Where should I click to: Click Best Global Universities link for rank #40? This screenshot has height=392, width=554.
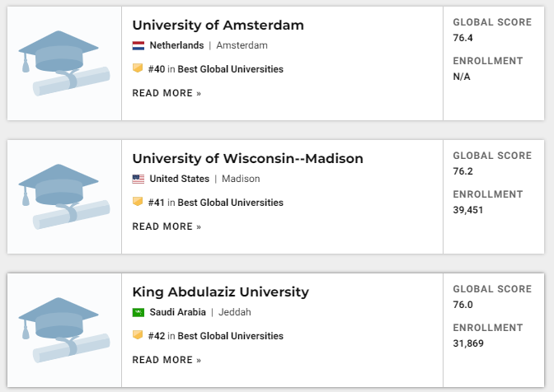point(230,69)
